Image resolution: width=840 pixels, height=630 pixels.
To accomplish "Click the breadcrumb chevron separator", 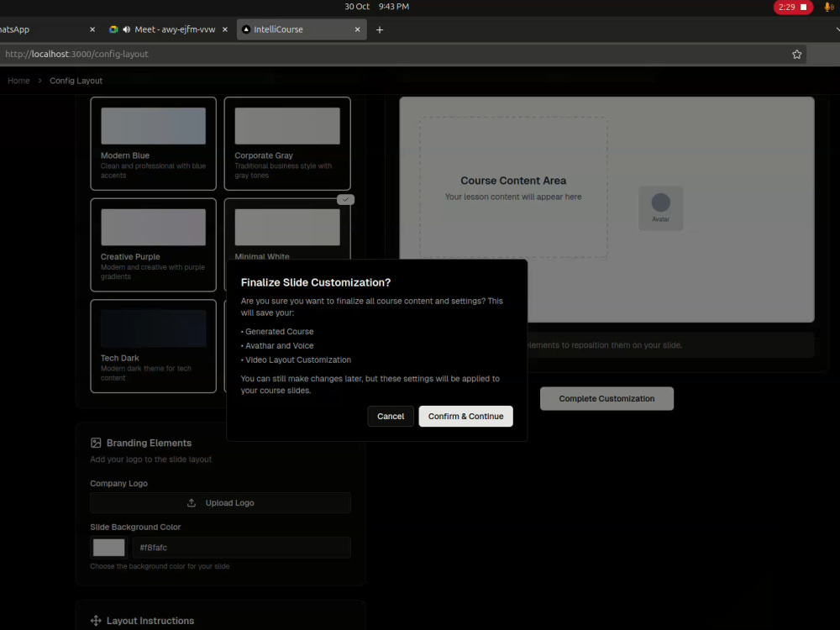I will (39, 81).
